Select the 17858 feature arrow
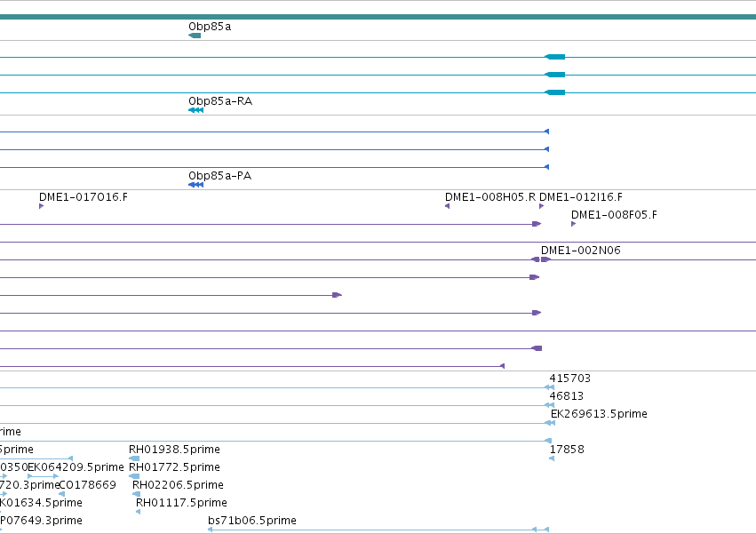The image size is (756, 534). tap(552, 458)
